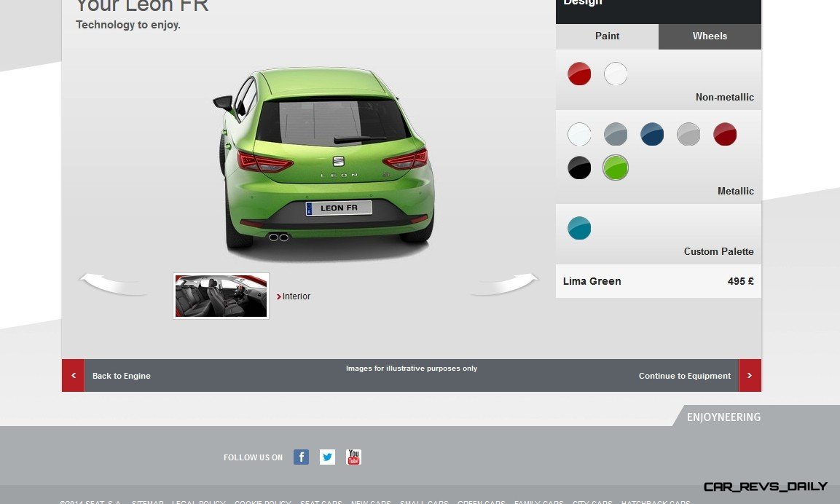The height and width of the screenshot is (504, 840).
Task: Click the 'Metallic' section label
Action: [x=736, y=192]
